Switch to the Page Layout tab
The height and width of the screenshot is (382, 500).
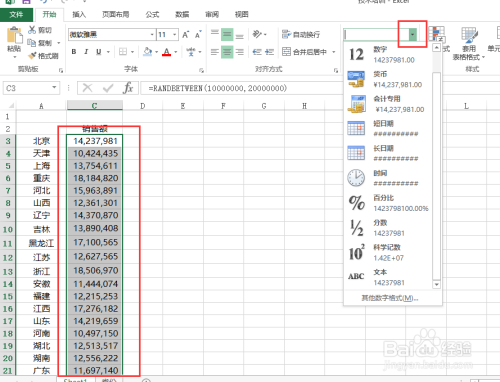coord(115,14)
